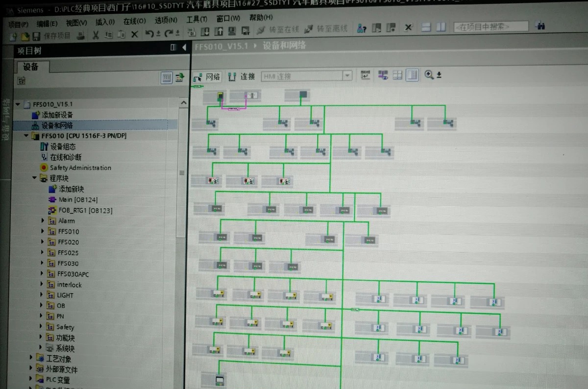Open accessible devices with the question-mark icon
The height and width of the screenshot is (389, 588).
[x=362, y=28]
